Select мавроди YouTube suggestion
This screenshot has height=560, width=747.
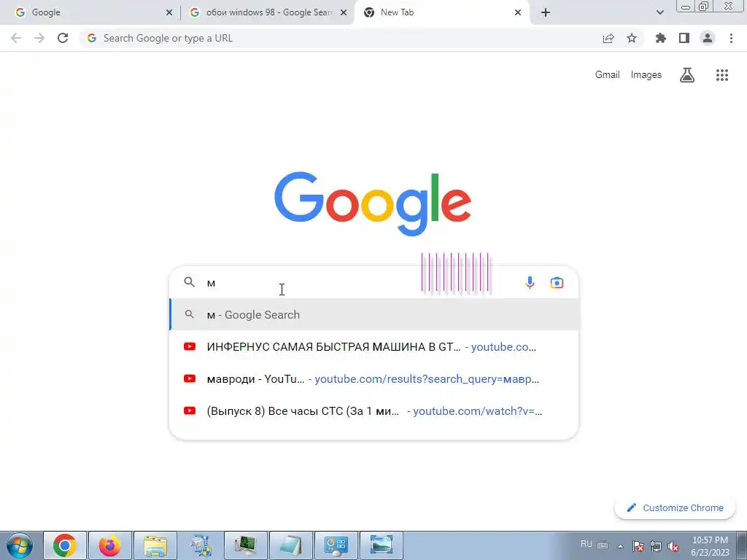tap(374, 379)
